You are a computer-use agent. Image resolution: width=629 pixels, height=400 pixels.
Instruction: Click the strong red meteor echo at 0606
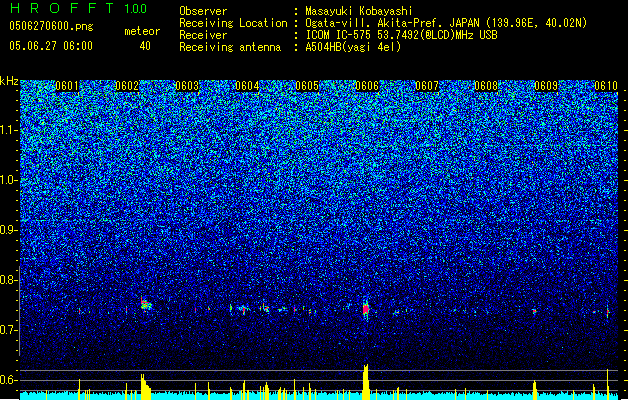[x=365, y=309]
